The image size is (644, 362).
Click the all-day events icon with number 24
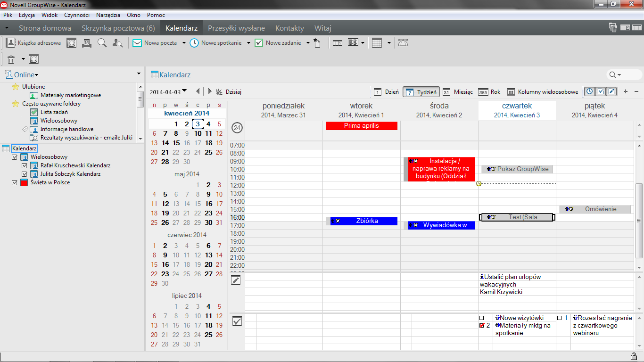[x=237, y=127]
